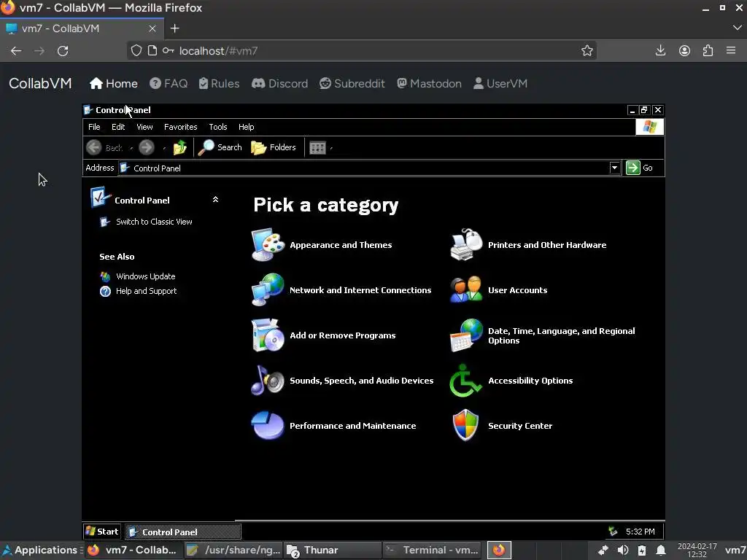
Task: Click the Windows Update icon in See Also
Action: [x=105, y=276]
